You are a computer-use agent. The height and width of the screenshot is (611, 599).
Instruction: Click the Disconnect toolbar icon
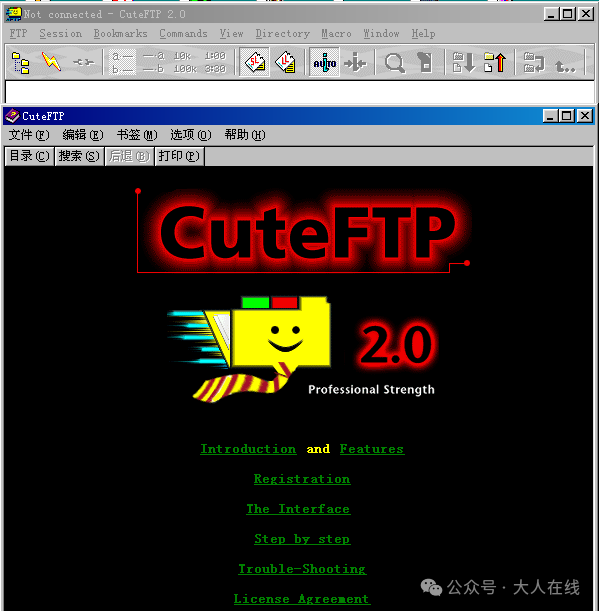(83, 62)
